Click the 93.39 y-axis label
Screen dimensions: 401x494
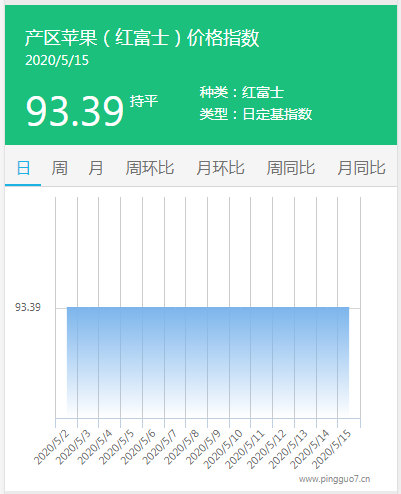(x=28, y=307)
